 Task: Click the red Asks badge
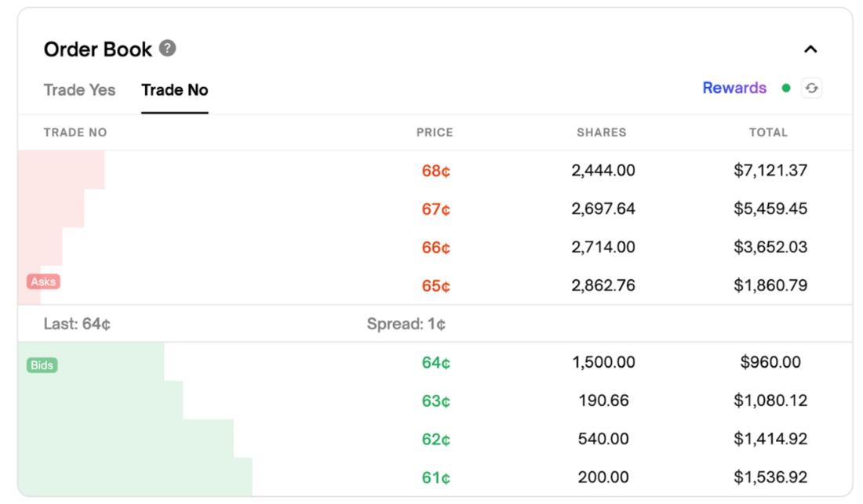point(43,281)
